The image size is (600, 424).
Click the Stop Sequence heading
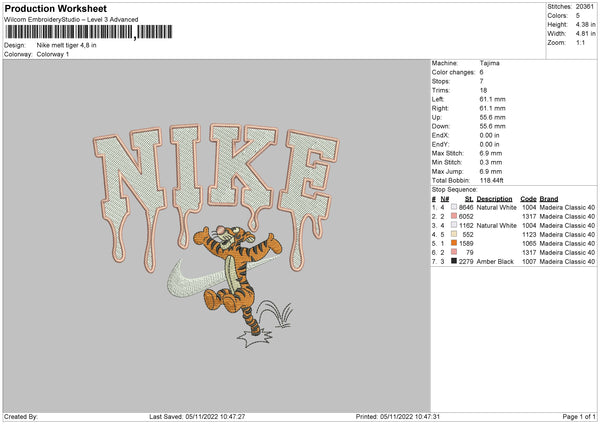pos(455,190)
